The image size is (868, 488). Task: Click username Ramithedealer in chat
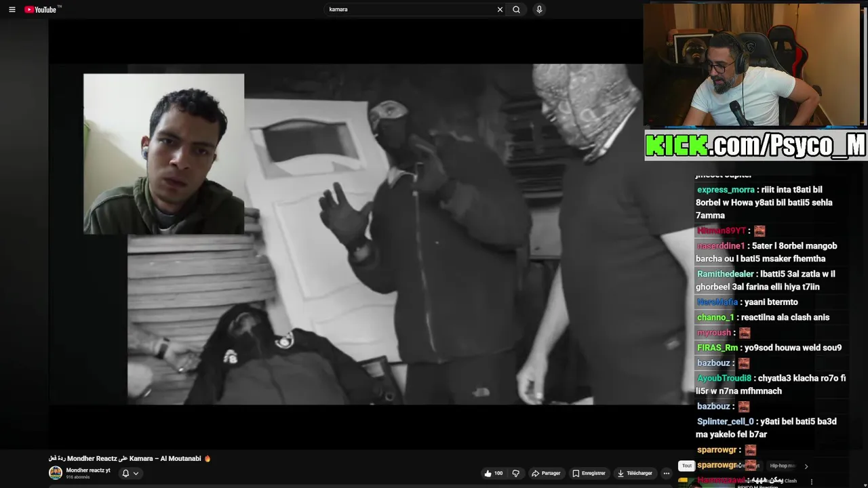click(x=726, y=274)
